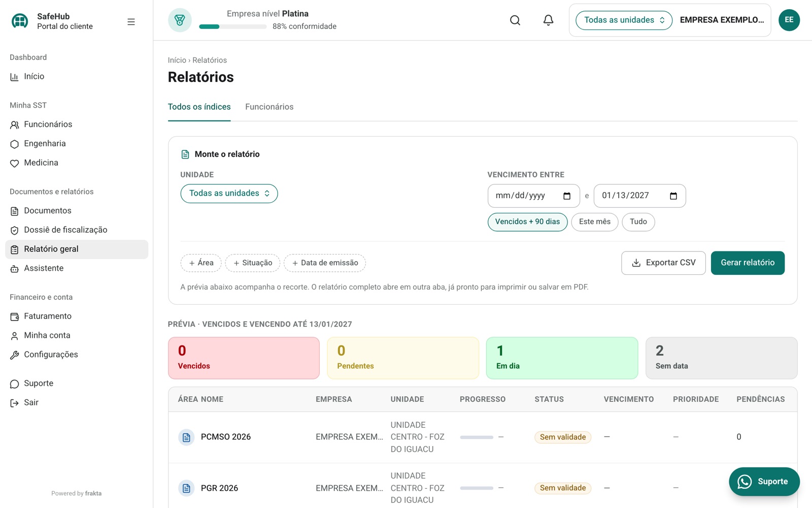The image size is (812, 508).
Task: Open the search magnifier icon
Action: click(515, 20)
